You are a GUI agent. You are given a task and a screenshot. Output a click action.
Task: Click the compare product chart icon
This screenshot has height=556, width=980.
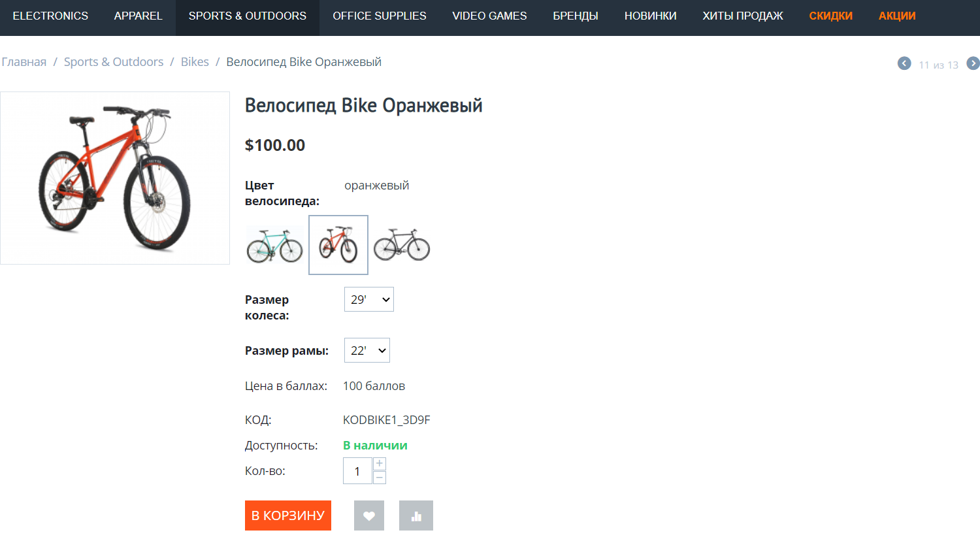(416, 515)
